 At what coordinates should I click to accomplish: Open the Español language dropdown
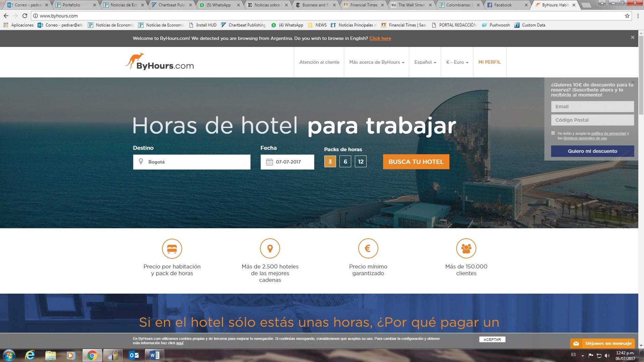click(425, 62)
